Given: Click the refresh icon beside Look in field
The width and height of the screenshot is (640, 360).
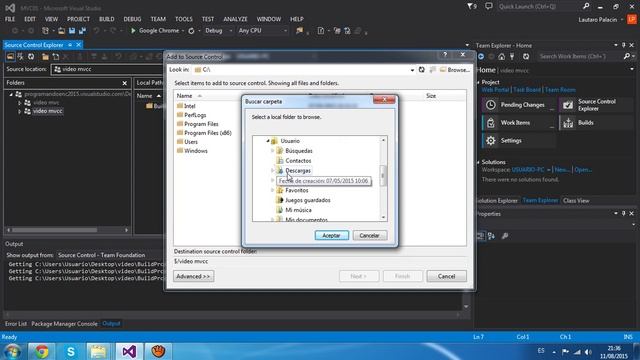Looking at the screenshot, I should [x=422, y=70].
